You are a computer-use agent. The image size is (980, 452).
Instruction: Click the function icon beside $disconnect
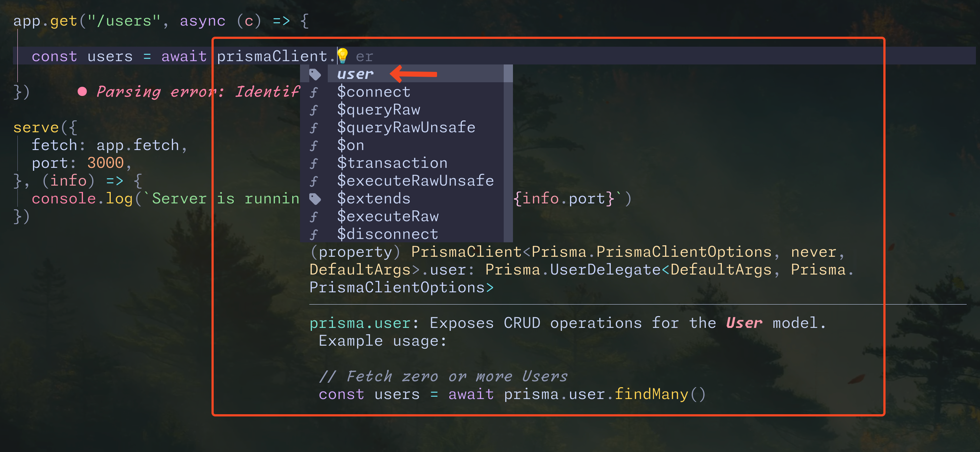(x=313, y=235)
